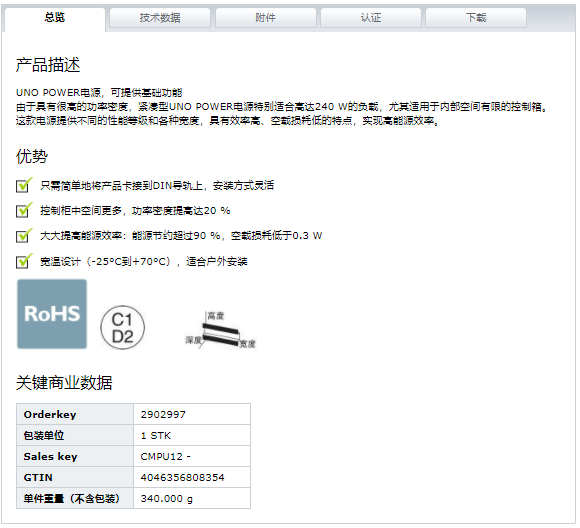Select the value CMPU12 -

[x=166, y=457]
